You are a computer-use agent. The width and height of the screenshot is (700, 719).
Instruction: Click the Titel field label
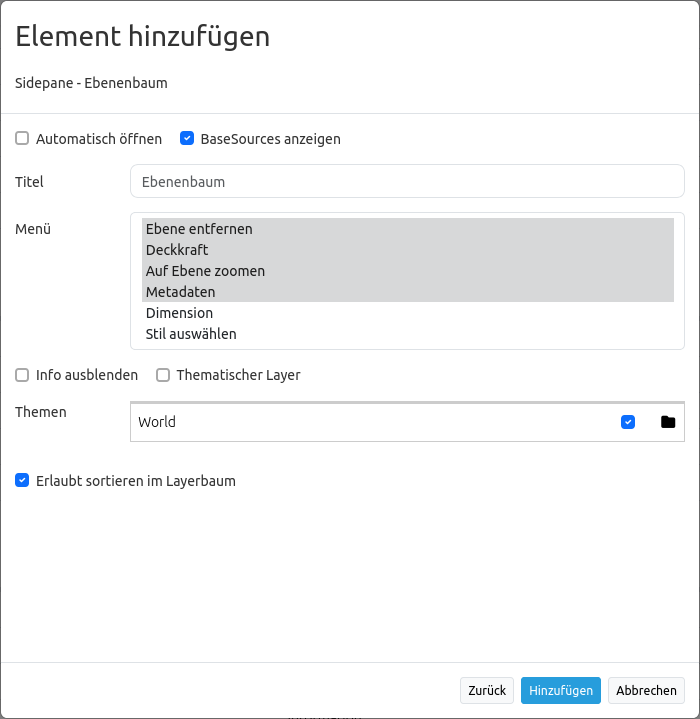(x=29, y=182)
